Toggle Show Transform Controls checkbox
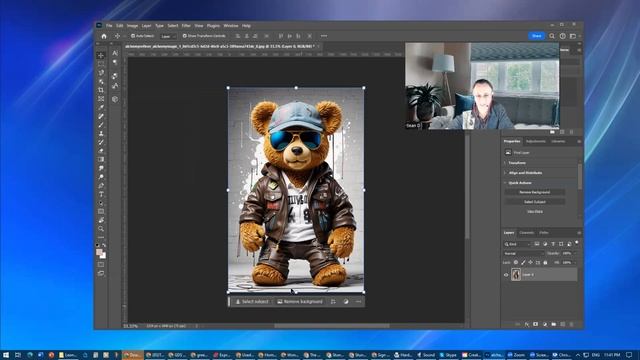 [x=184, y=36]
